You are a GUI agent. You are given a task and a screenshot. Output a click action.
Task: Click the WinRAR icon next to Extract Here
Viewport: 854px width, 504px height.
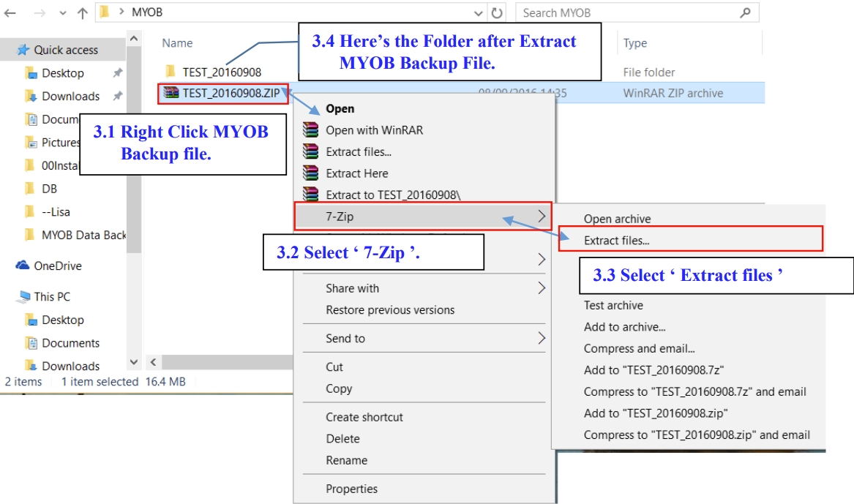(x=311, y=173)
